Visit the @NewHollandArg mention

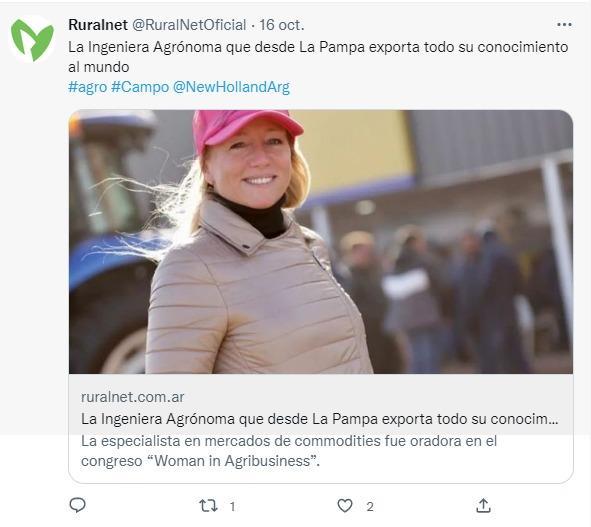pos(231,87)
